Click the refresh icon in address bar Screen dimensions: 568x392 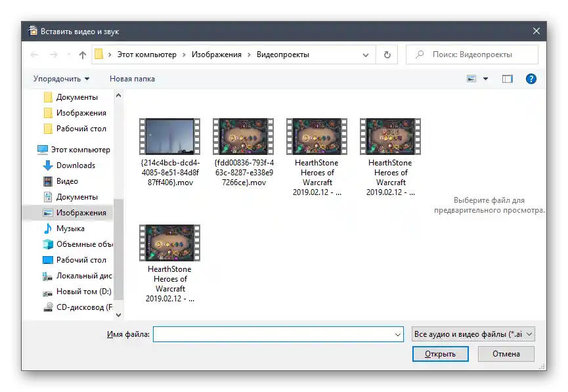[x=387, y=55]
